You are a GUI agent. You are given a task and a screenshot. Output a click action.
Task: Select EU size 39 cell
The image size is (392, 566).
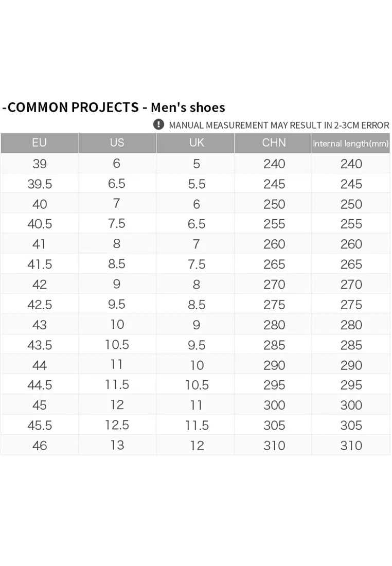39,164
